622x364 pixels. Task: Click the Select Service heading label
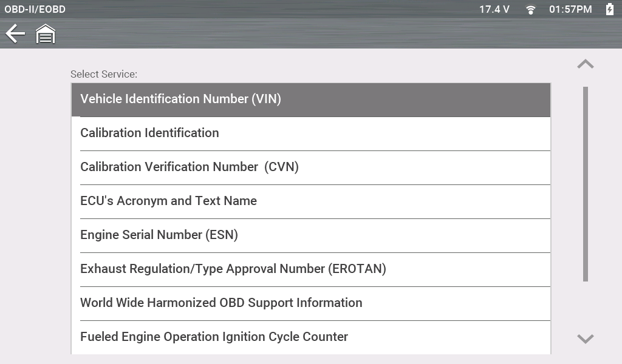click(x=104, y=75)
